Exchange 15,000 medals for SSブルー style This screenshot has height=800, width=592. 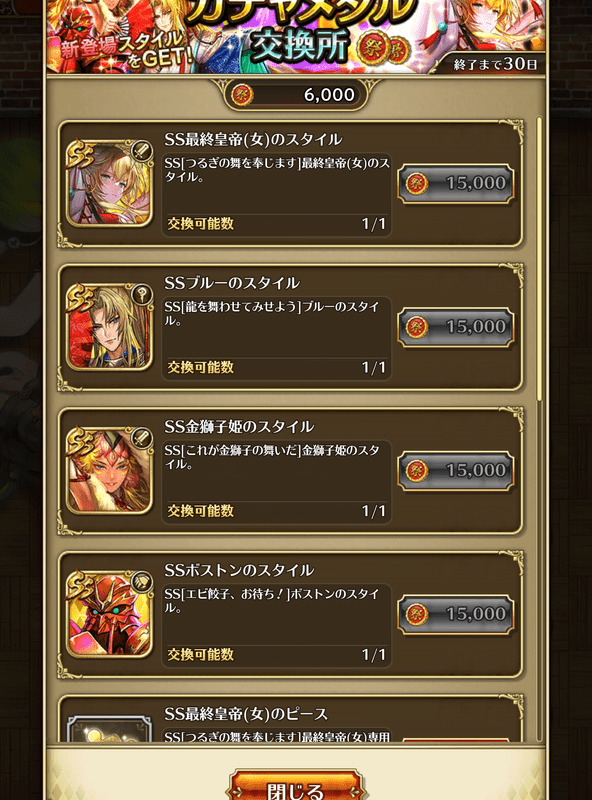tap(455, 327)
